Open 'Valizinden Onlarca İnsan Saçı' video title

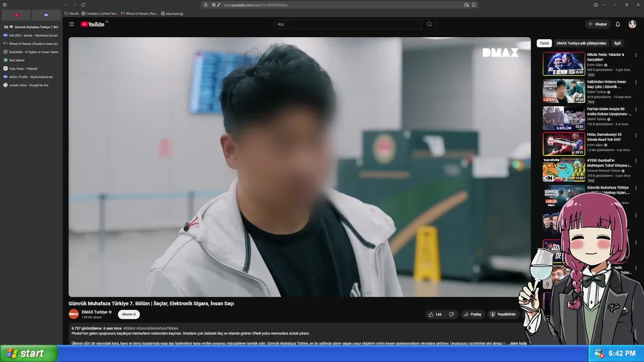(606, 84)
